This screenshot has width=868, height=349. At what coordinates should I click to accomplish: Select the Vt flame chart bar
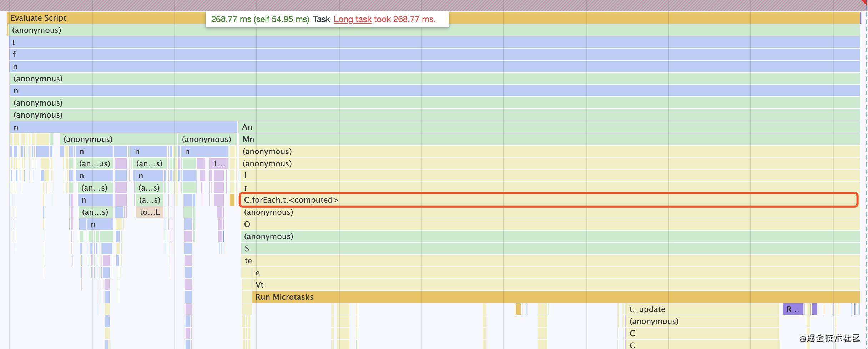click(556, 285)
